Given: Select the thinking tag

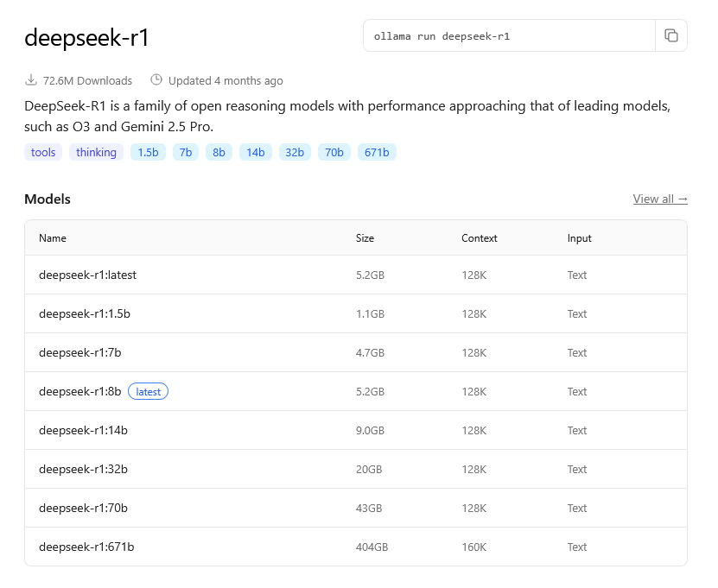Looking at the screenshot, I should [96, 153].
